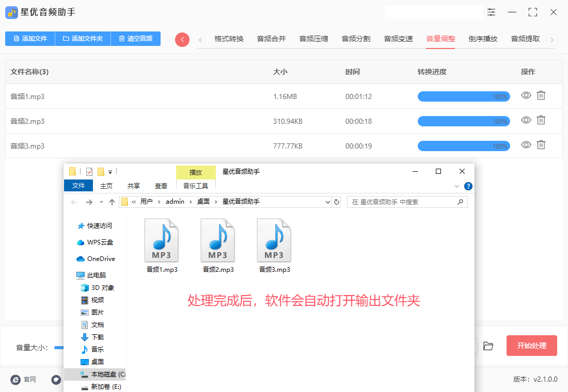This screenshot has height=392, width=568.
Task: Switch to the 格式转换 tab
Action: [229, 39]
